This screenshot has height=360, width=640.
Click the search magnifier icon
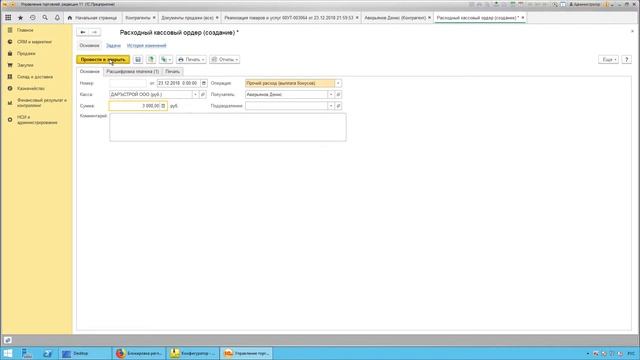coord(45,18)
